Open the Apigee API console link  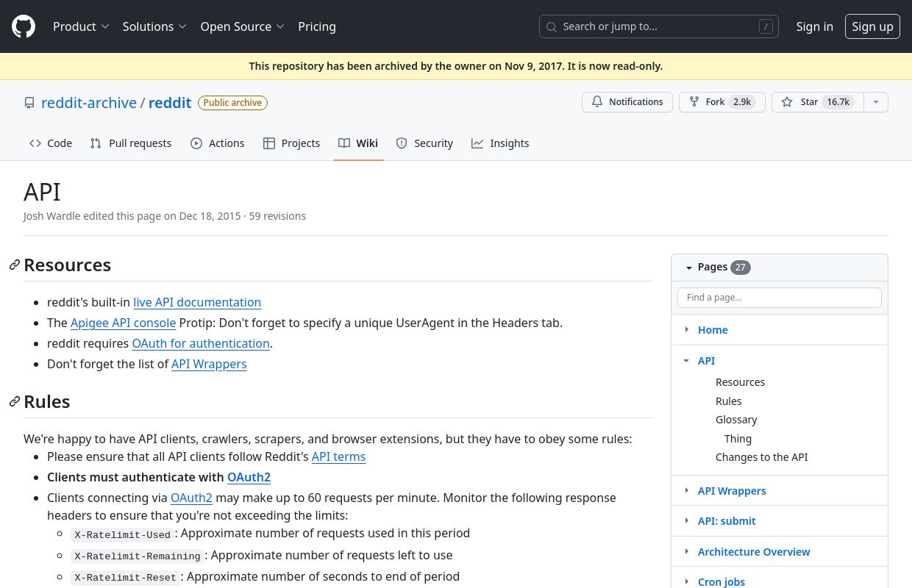[123, 323]
